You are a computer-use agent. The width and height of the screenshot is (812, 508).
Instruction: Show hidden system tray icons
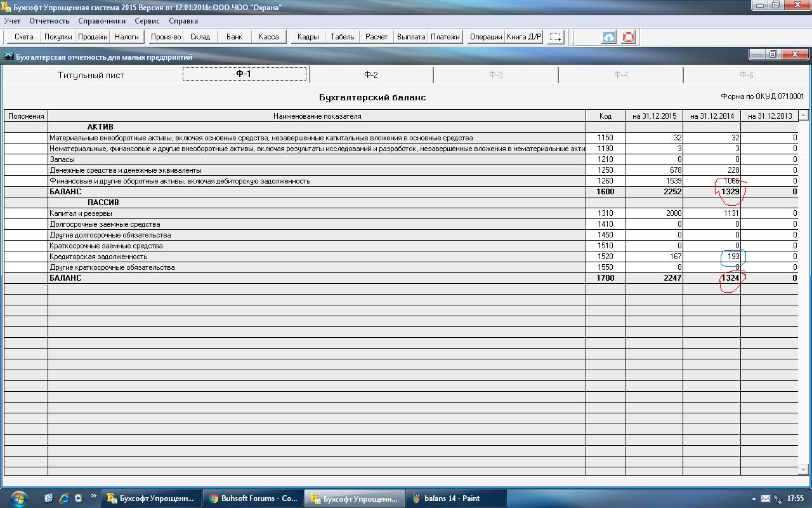tap(754, 498)
